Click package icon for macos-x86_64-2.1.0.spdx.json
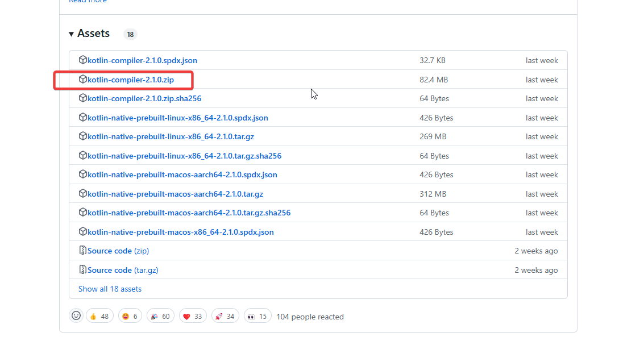Image resolution: width=644 pixels, height=349 pixels. (82, 231)
